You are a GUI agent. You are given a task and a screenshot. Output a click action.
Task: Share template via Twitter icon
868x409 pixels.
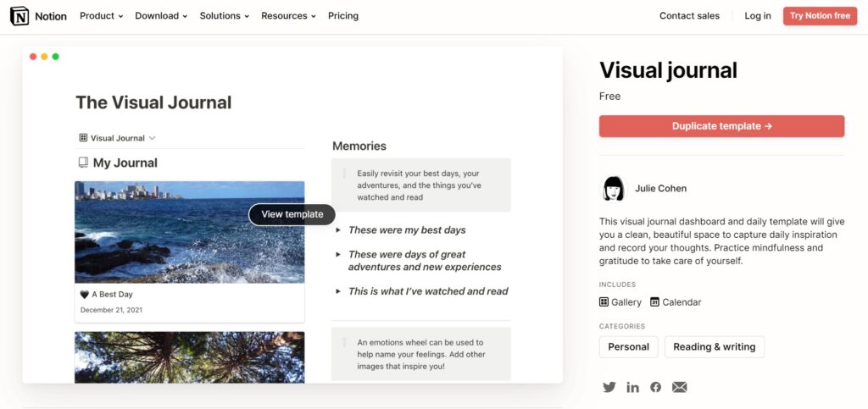coord(609,387)
